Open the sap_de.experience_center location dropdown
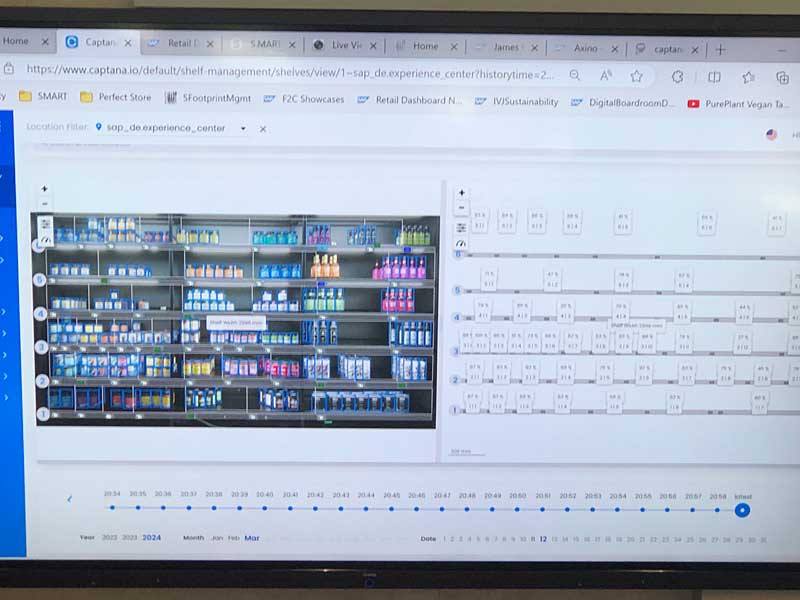The height and width of the screenshot is (600, 800). coord(242,130)
